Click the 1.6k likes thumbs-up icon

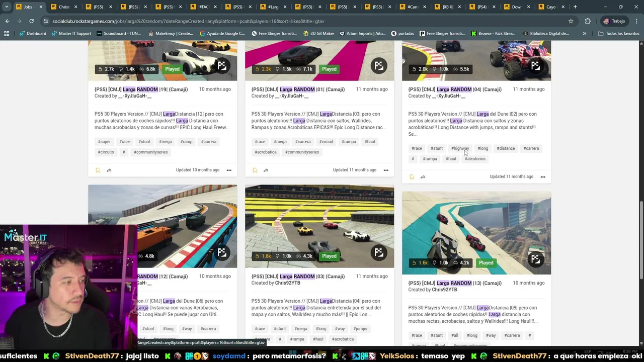414,263
